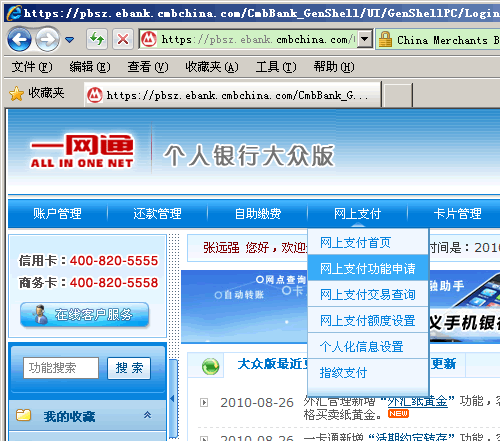This screenshot has height=441, width=500.
Task: Select 网上支付额度设置 menu item
Action: pyautogui.click(x=368, y=320)
